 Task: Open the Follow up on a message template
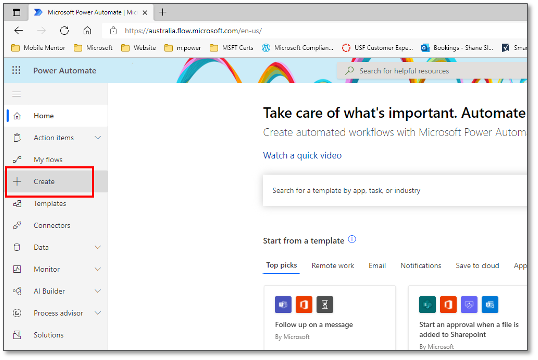click(329, 317)
